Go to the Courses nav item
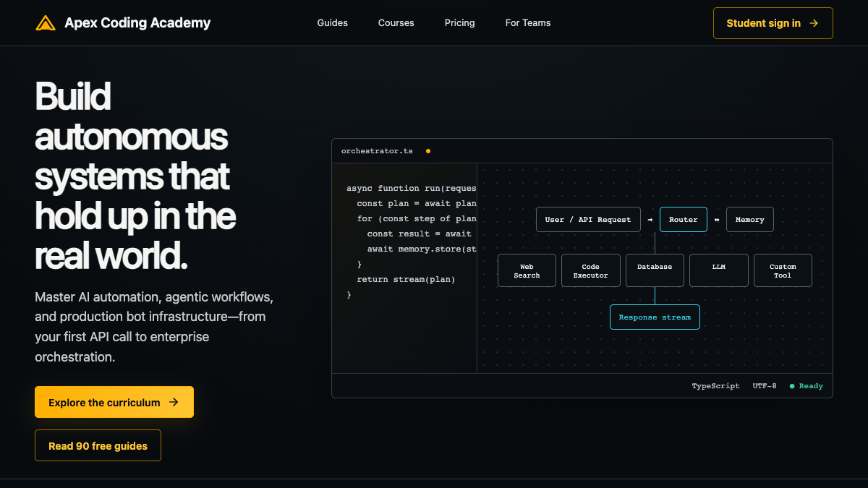This screenshot has width=868, height=488. (396, 23)
